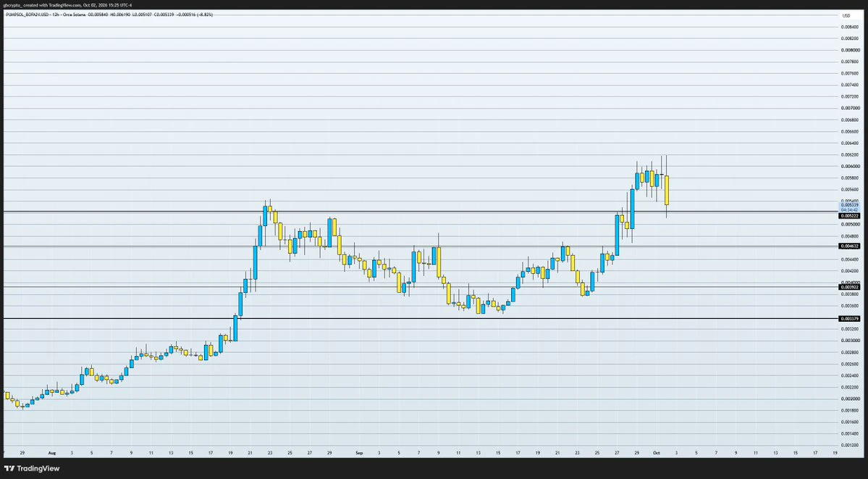The height and width of the screenshot is (479, 868).
Task: Click the 0.008000 price axis tick
Action: [849, 50]
